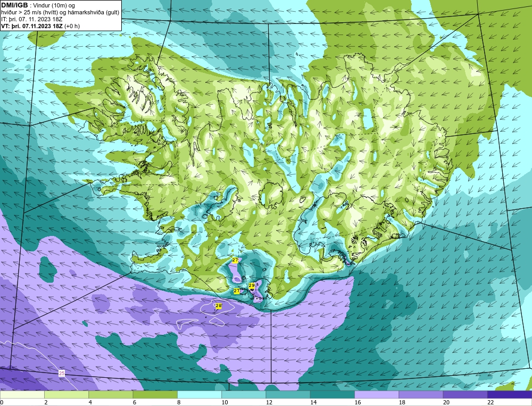Click the legend number 0
532x406 pixels.
[x=2, y=402]
